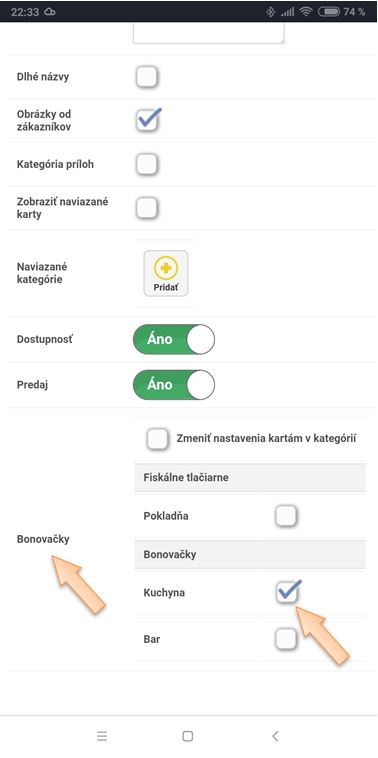Turn off the Predaj toggle
This screenshot has height=758, width=378.
click(174, 385)
